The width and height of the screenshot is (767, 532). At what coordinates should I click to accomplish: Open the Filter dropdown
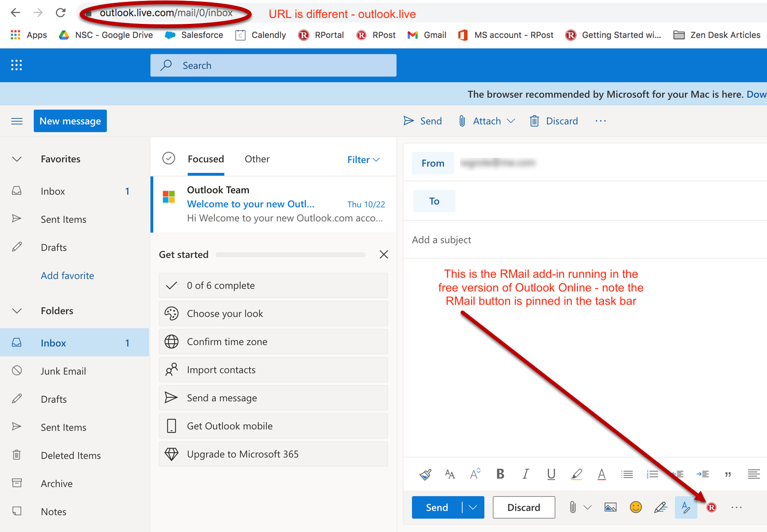click(363, 160)
